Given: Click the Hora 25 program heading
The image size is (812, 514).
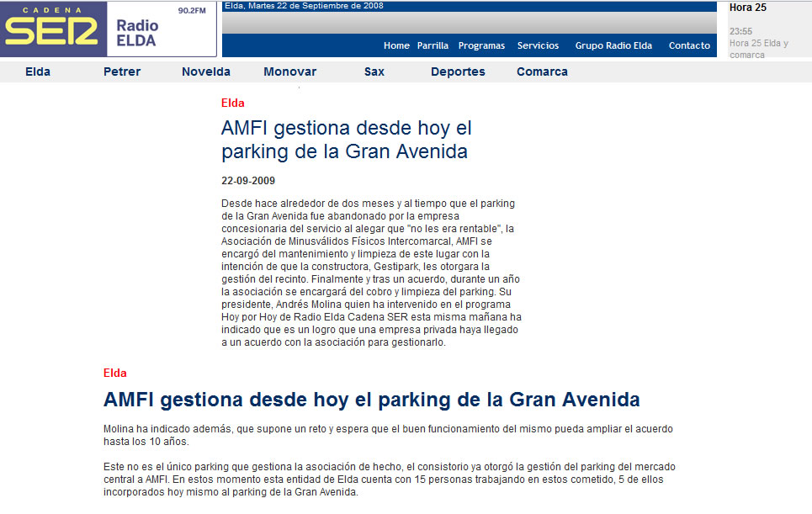Looking at the screenshot, I should point(748,8).
